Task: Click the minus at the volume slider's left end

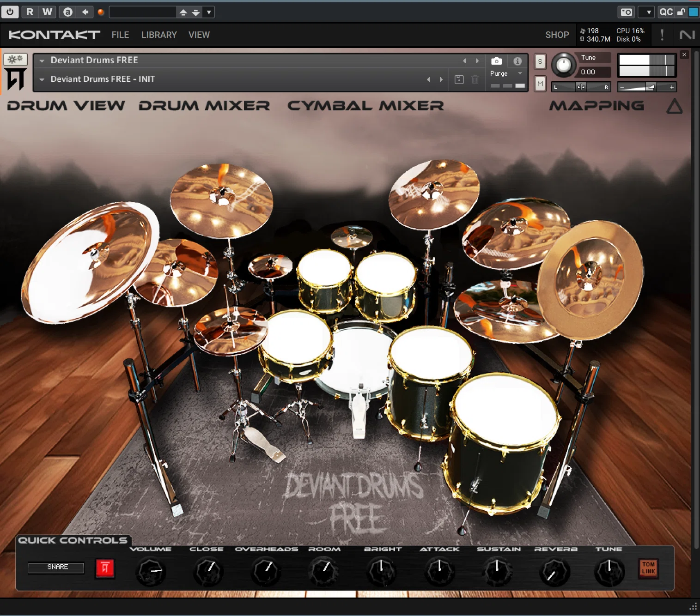Action: tap(622, 87)
